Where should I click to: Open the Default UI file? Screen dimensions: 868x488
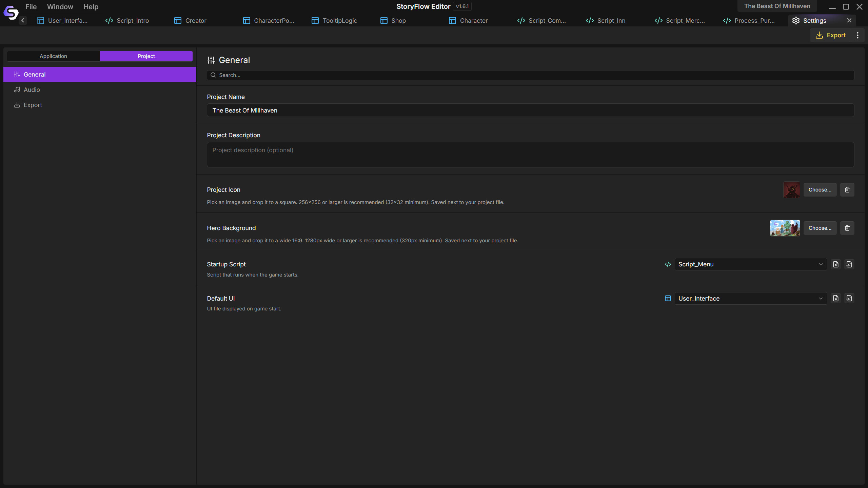pyautogui.click(x=849, y=298)
